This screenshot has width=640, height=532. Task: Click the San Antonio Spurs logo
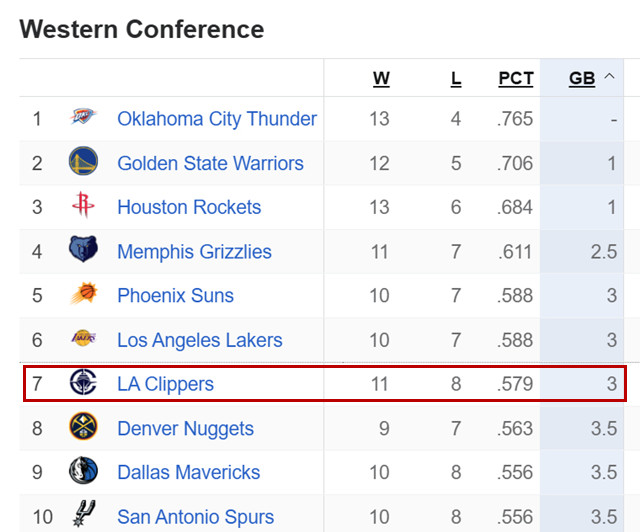pyautogui.click(x=84, y=514)
